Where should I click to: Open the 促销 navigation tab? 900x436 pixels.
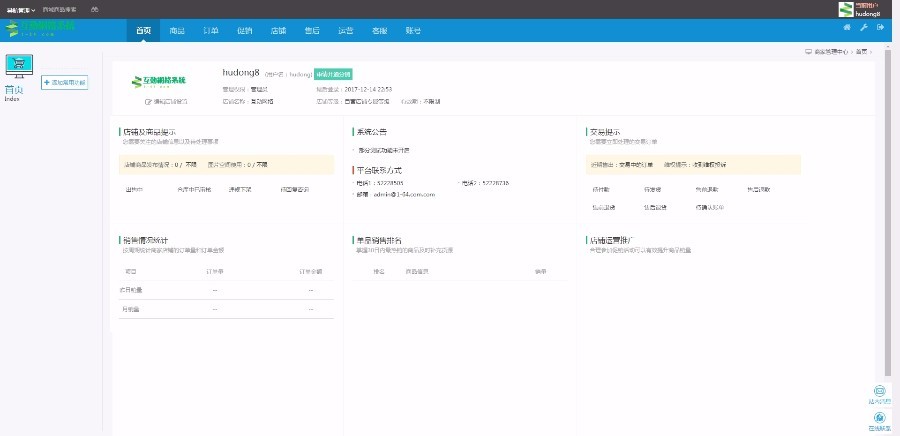[245, 30]
